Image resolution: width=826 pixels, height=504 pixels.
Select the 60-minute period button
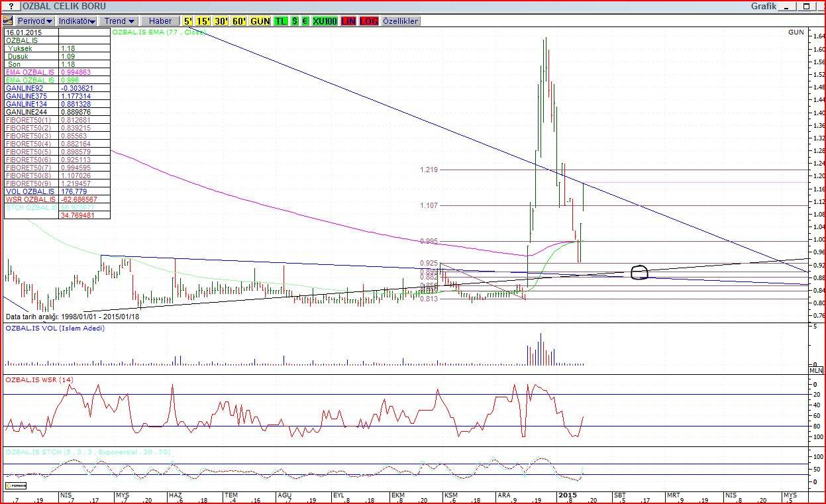click(239, 21)
